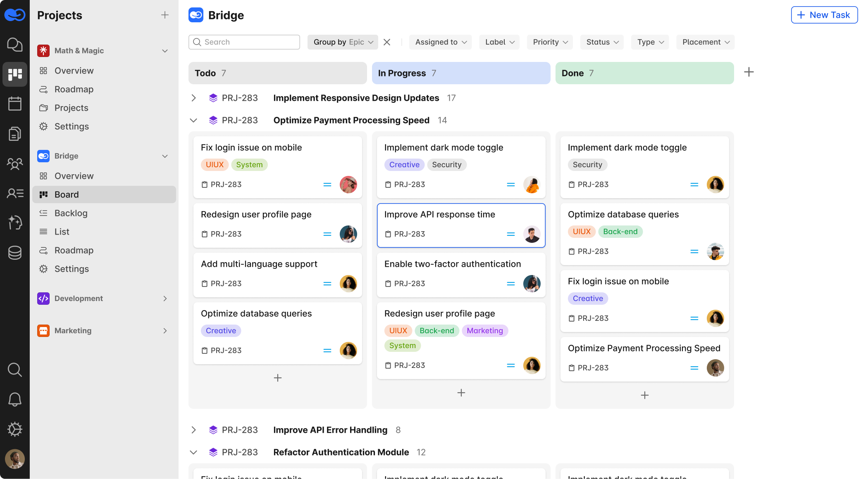Click the database icon in left rail

click(x=15, y=252)
